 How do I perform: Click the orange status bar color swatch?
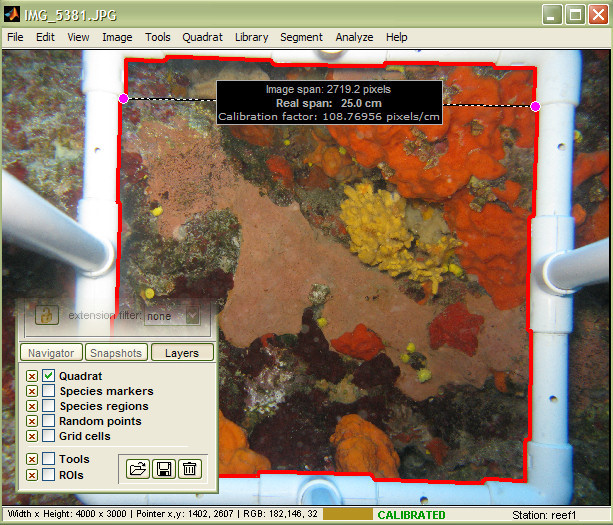point(346,514)
